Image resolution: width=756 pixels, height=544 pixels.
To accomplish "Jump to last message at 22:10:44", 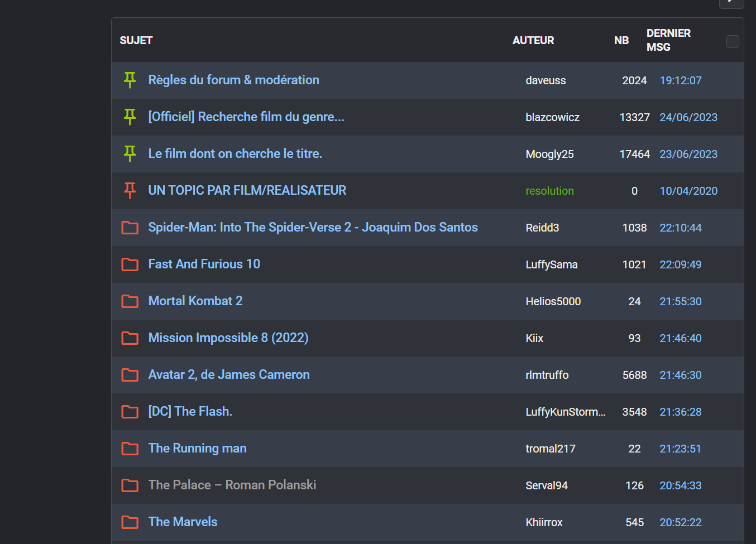I will (680, 228).
